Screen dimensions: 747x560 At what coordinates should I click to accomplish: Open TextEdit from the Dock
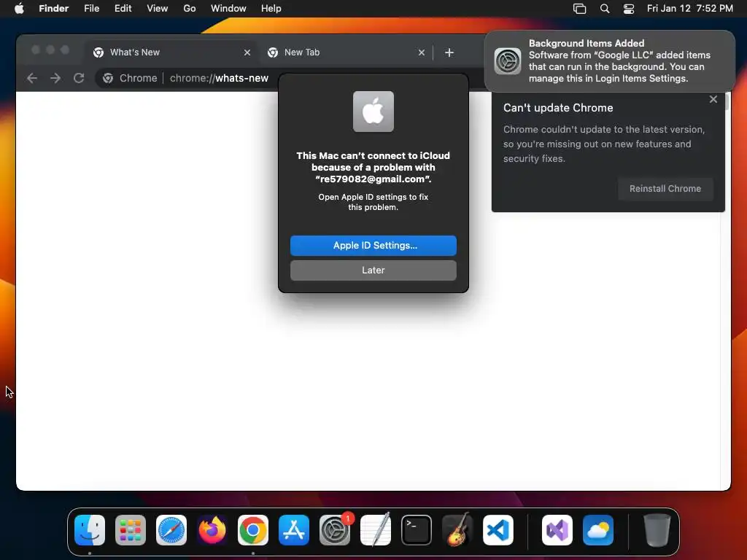376,530
